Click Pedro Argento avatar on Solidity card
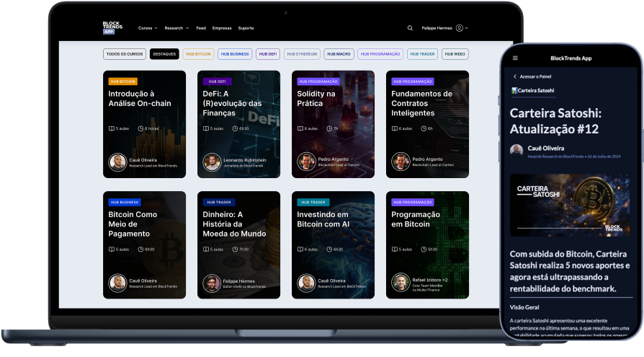Viewport: 644px width, 357px height. pos(306,162)
